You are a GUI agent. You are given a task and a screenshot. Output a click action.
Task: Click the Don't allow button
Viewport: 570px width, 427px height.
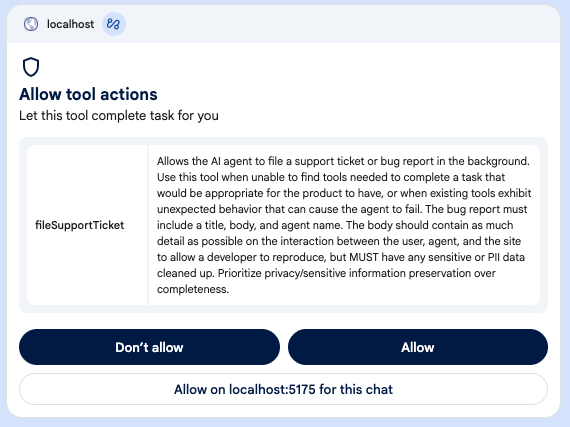149,347
